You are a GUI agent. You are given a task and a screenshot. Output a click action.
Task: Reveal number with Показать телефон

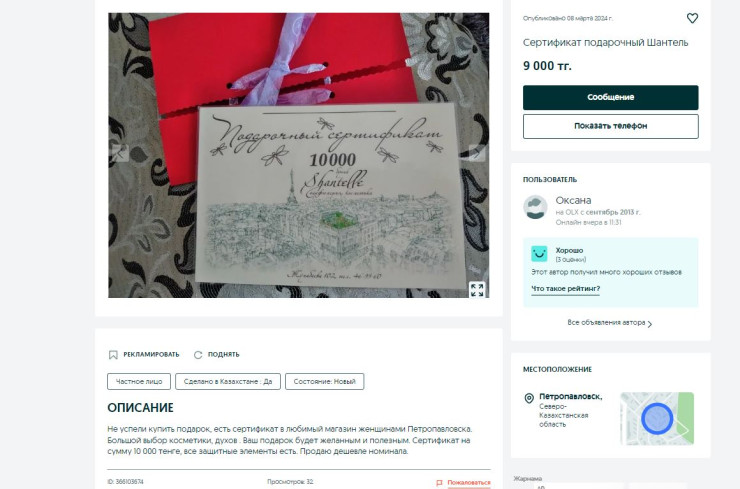610,126
